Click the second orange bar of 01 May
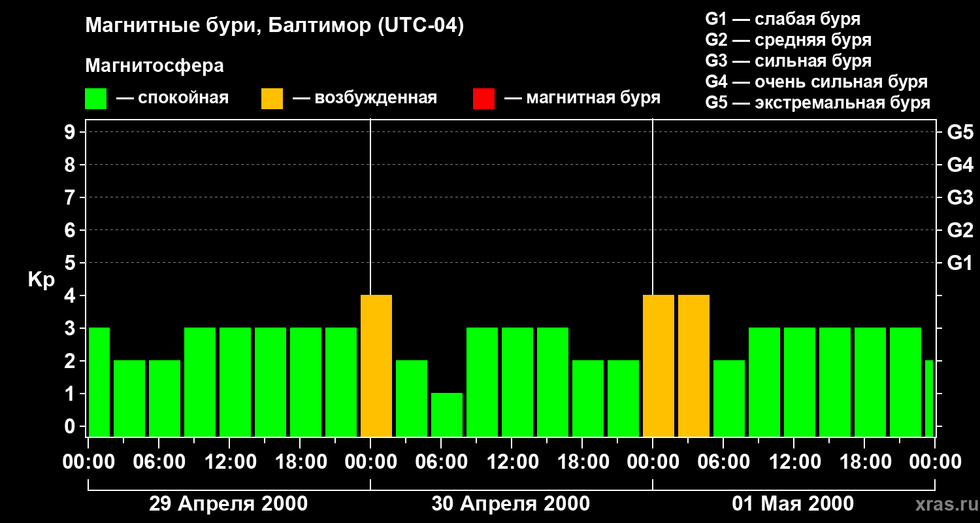 coord(694,366)
